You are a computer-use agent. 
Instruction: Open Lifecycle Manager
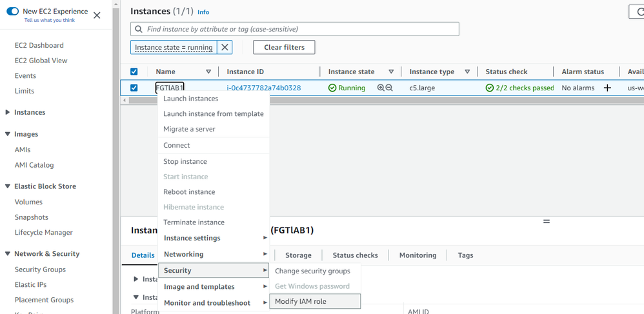pyautogui.click(x=43, y=232)
